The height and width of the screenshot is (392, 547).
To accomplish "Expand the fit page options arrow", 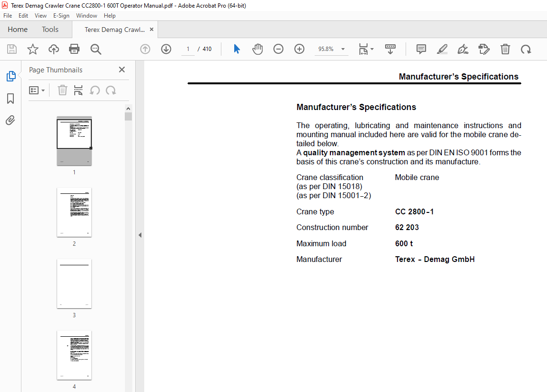I will (372, 49).
